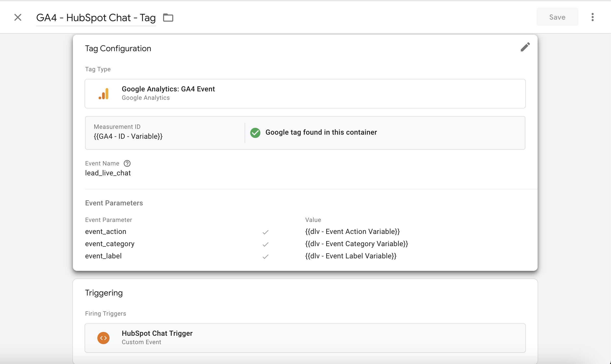611x364 pixels.
Task: Click the Tag Configuration heading
Action: 118,49
